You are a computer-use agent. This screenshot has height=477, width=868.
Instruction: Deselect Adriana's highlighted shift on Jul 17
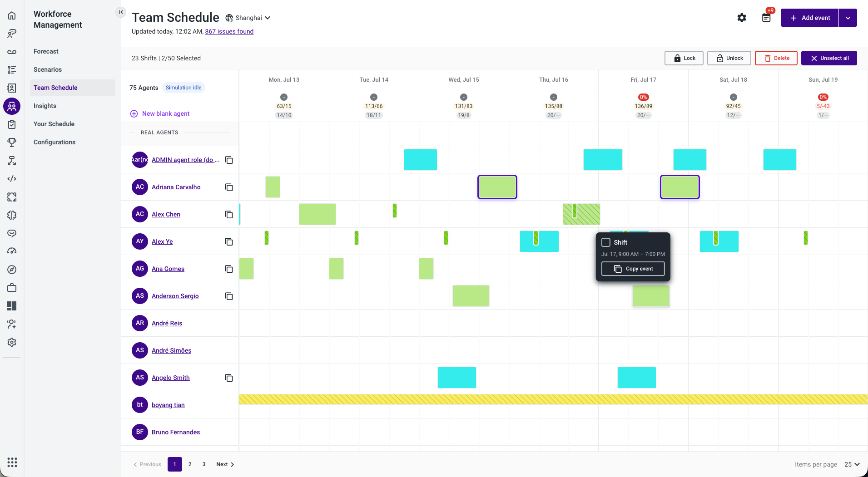click(680, 187)
